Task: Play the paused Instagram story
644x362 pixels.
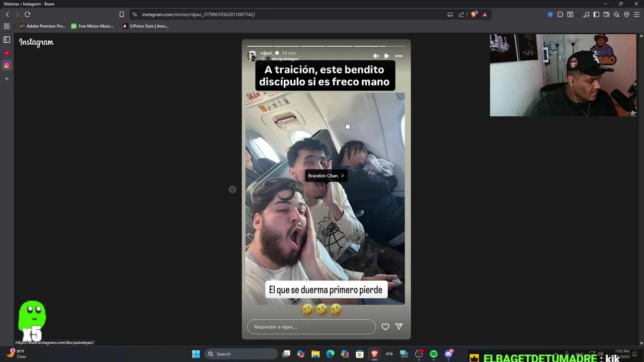Action: tap(386, 56)
